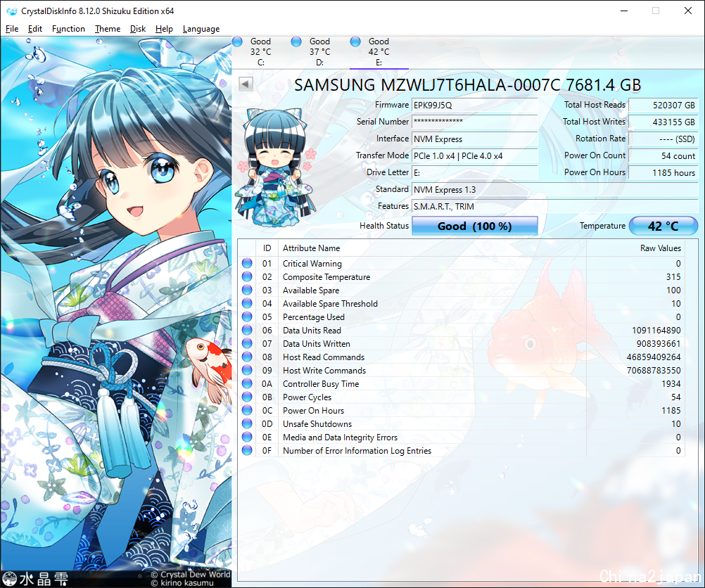Viewport: 705px width, 588px height.
Task: Select the E: drive tab
Action: 379,52
